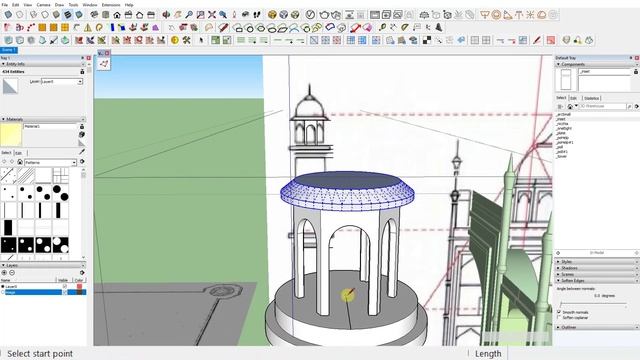640x360 pixels.
Task: Click the Orbit camera tool
Action: click(x=166, y=15)
